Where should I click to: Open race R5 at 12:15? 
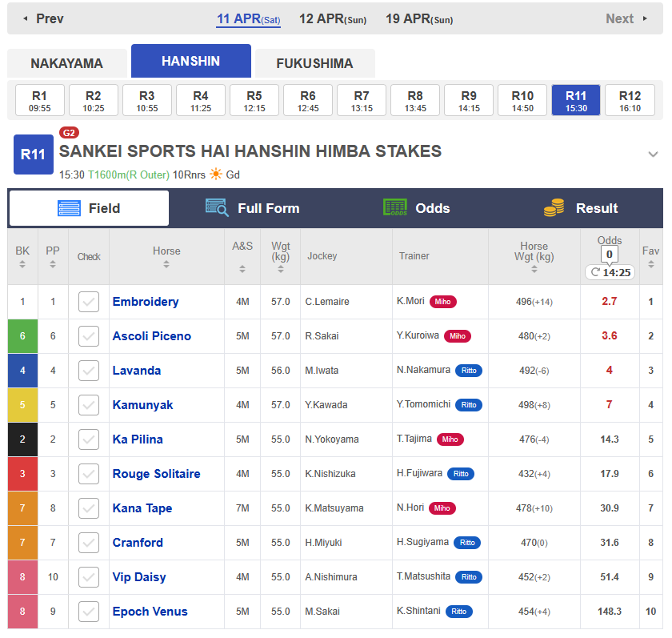[254, 100]
